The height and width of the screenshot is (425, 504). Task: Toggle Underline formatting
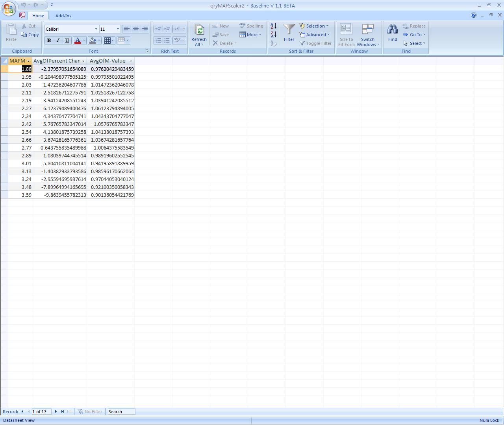pos(67,41)
